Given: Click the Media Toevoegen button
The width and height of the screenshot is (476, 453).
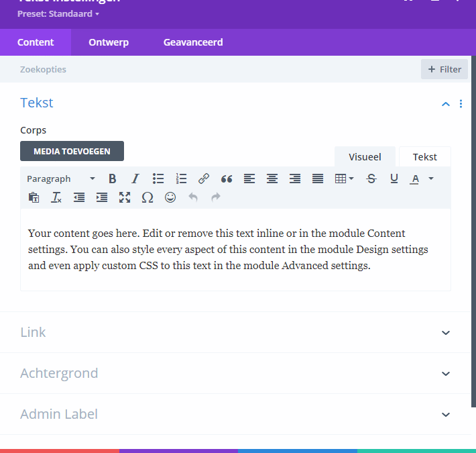Looking at the screenshot, I should 72,151.
